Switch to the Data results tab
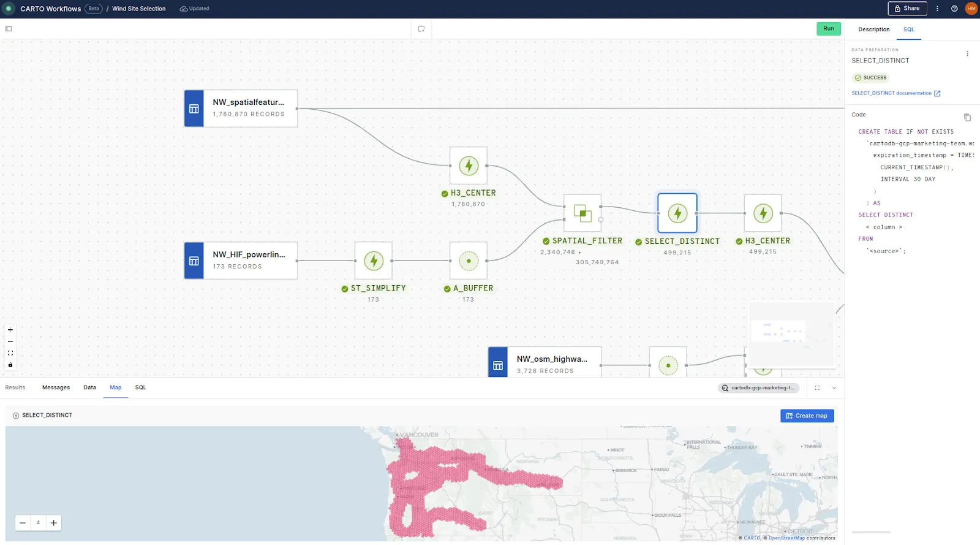The width and height of the screenshot is (980, 545). pos(89,387)
